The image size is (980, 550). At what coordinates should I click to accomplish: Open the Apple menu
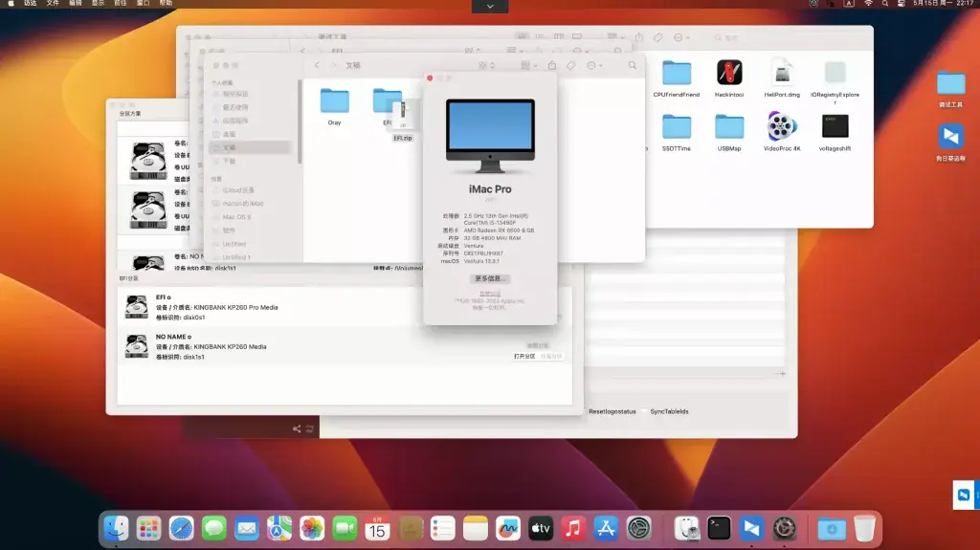[x=11, y=3]
